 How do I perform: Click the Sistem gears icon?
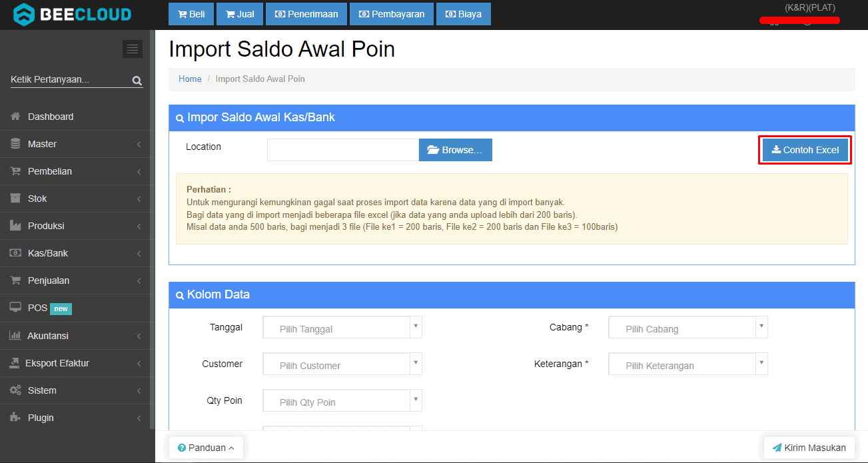[15, 390]
